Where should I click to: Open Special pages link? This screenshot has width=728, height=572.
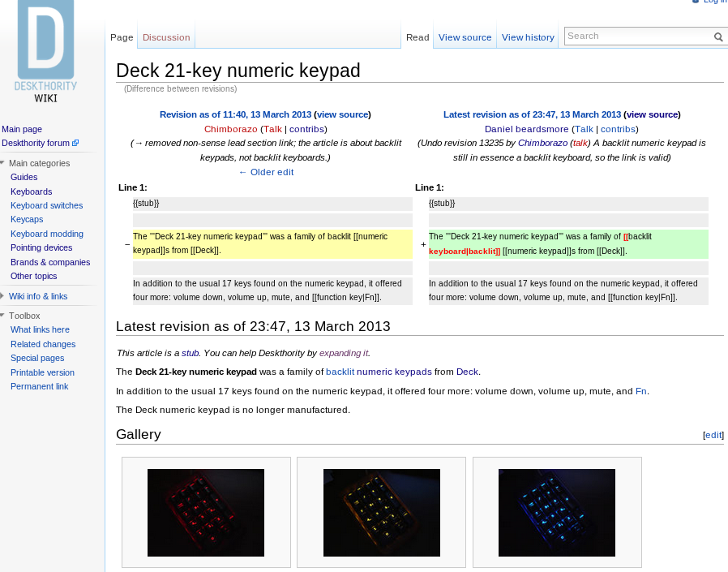(37, 359)
